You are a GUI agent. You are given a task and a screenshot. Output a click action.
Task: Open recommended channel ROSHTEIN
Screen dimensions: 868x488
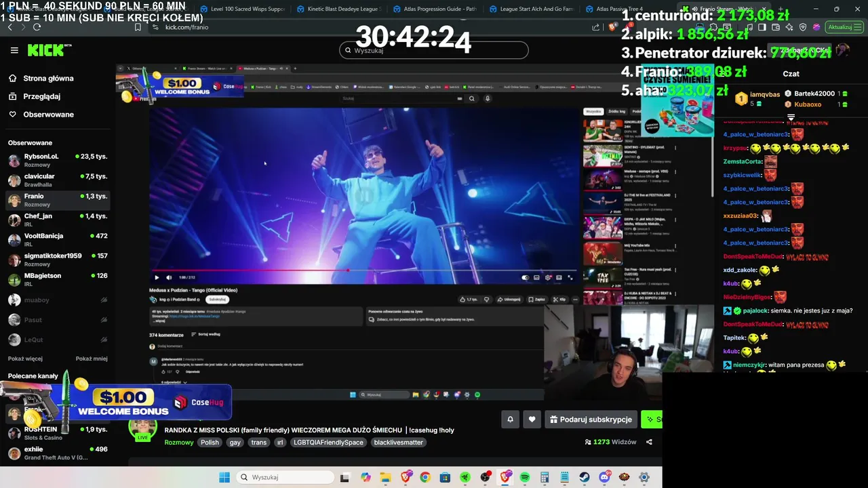[57, 433]
